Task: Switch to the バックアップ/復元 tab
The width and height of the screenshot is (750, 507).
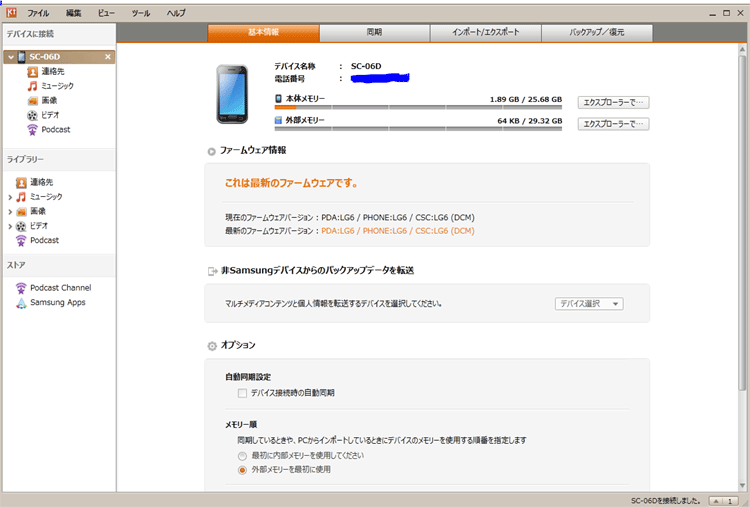Action: tap(596, 33)
